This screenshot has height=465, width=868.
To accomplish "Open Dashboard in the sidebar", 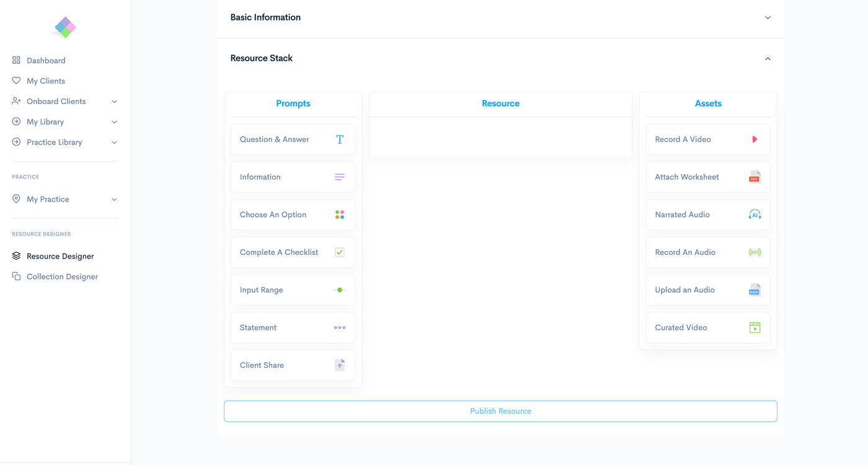I will coord(46,60).
